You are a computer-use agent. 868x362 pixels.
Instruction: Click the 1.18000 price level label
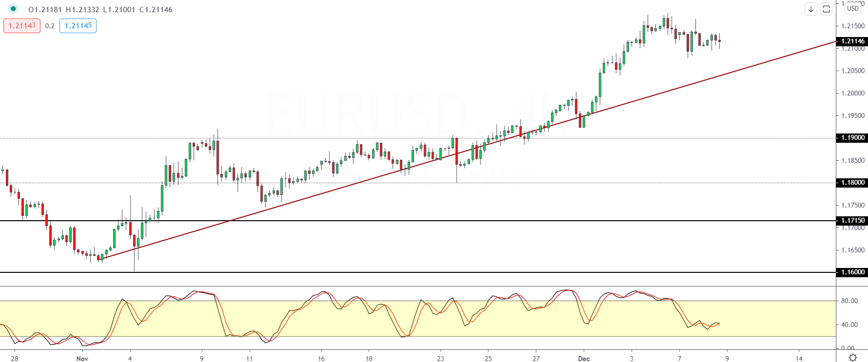coord(852,183)
